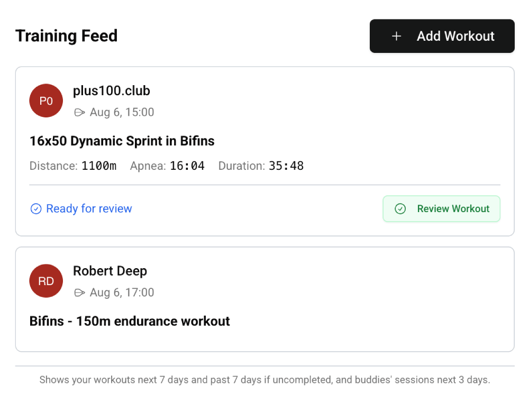
Task: Click the P0 avatar for plus100.club
Action: click(x=46, y=101)
